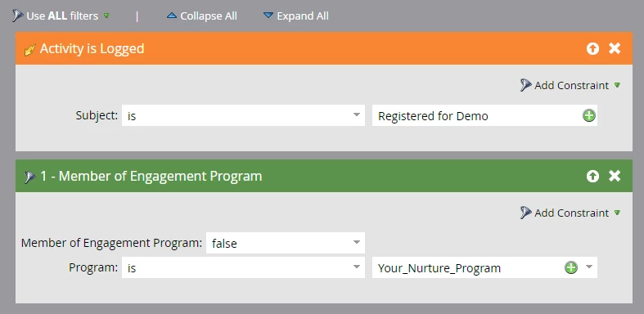Expand the Your_Nurture_Program value dropdown arrow
Screen dimensions: 644x314
point(589,267)
